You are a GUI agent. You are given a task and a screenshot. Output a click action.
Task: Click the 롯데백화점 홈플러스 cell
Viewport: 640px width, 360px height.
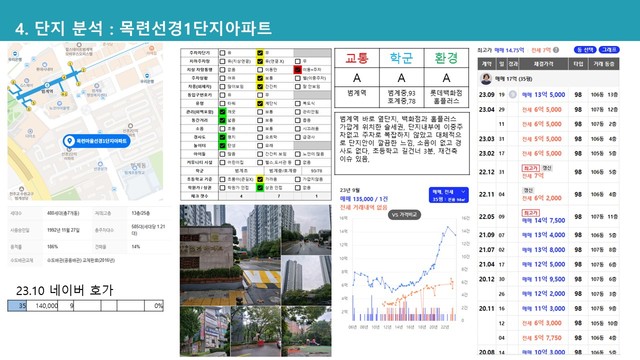pyautogui.click(x=446, y=97)
